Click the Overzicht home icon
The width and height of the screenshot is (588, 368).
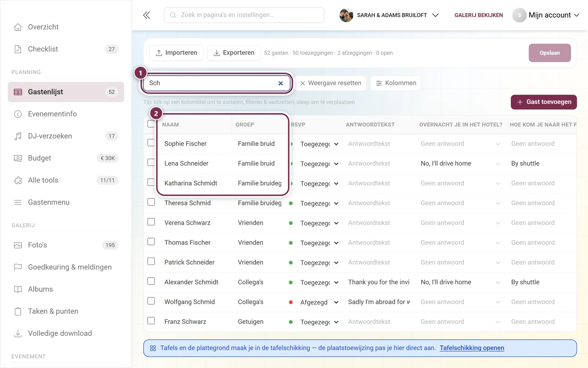click(x=18, y=27)
